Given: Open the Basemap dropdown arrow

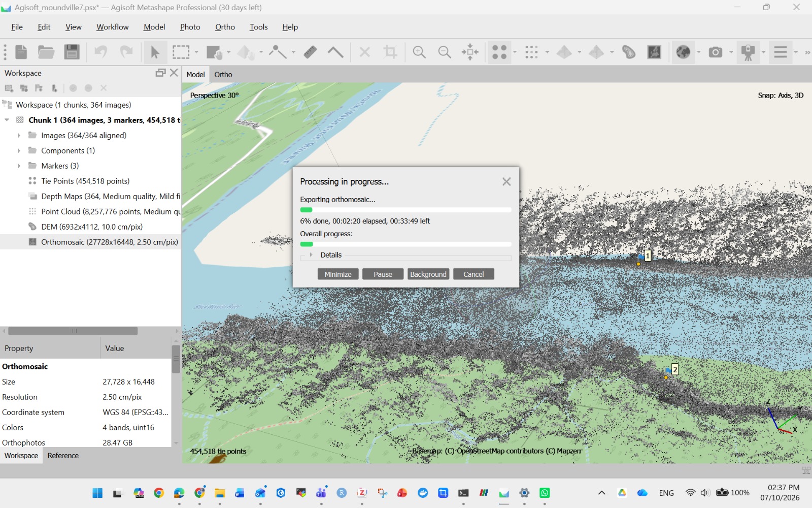Looking at the screenshot, I should click(x=699, y=52).
